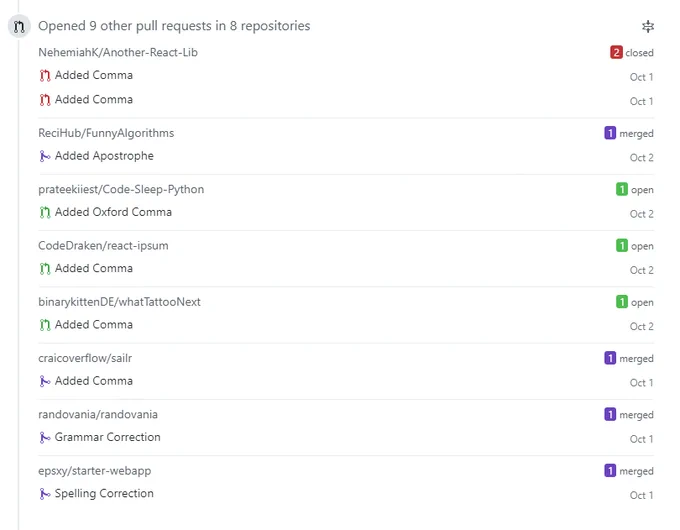Open binarykittenDE/whatTattooNext repository

119,302
